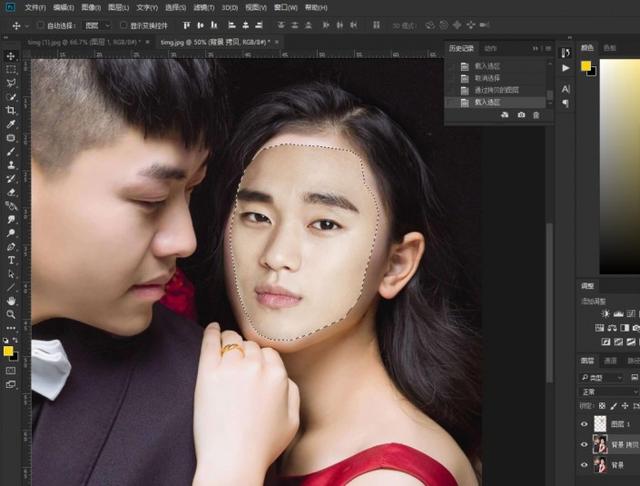Switch to the 色板 tab
Viewport: 640px width, 486px height.
tap(609, 48)
